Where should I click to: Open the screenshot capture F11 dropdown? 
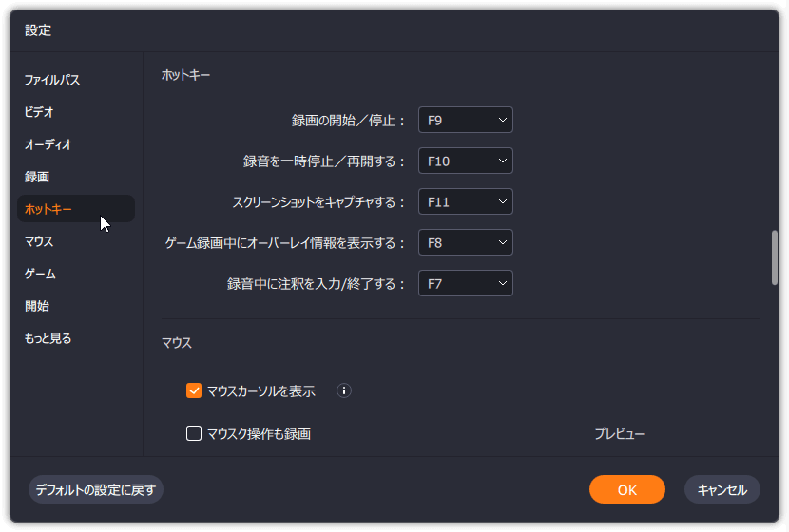coord(465,202)
